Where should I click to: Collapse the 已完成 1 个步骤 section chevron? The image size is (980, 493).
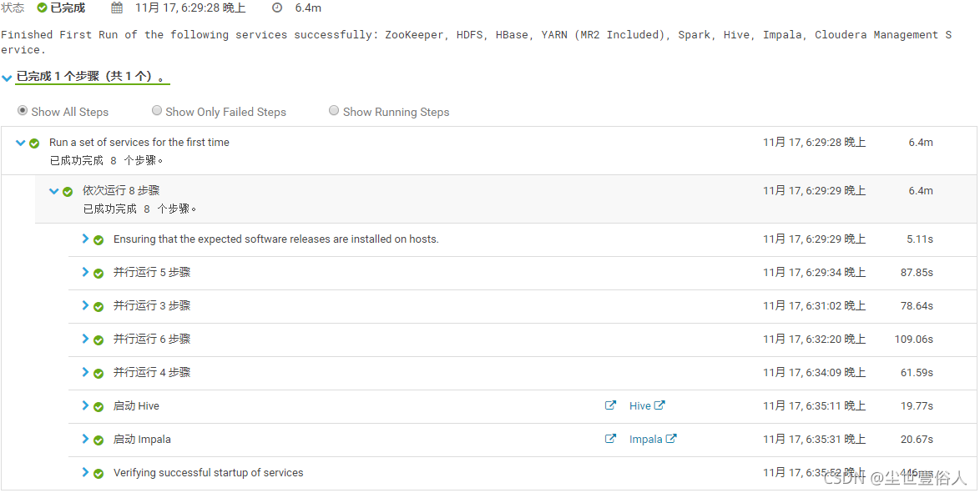7,78
